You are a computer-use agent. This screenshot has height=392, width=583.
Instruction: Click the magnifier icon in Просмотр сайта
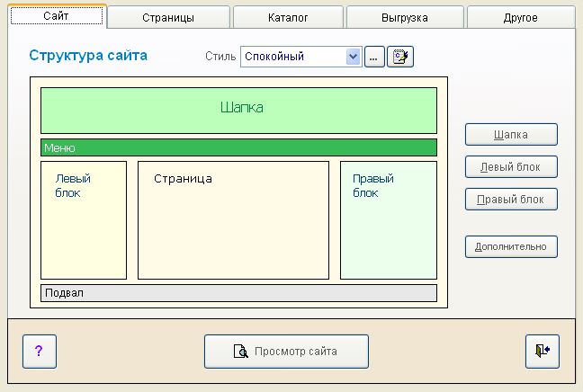pyautogui.click(x=240, y=352)
